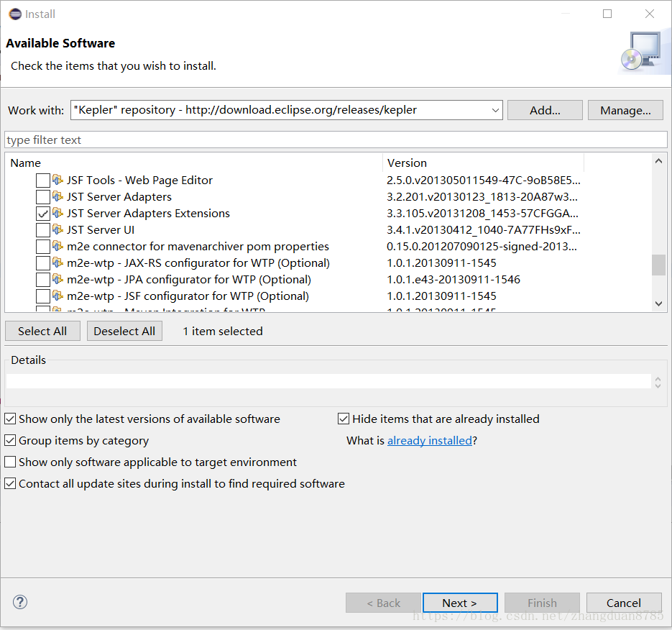Click feature icon beside JST Server Adapters row
This screenshot has width=672, height=630.
57,196
